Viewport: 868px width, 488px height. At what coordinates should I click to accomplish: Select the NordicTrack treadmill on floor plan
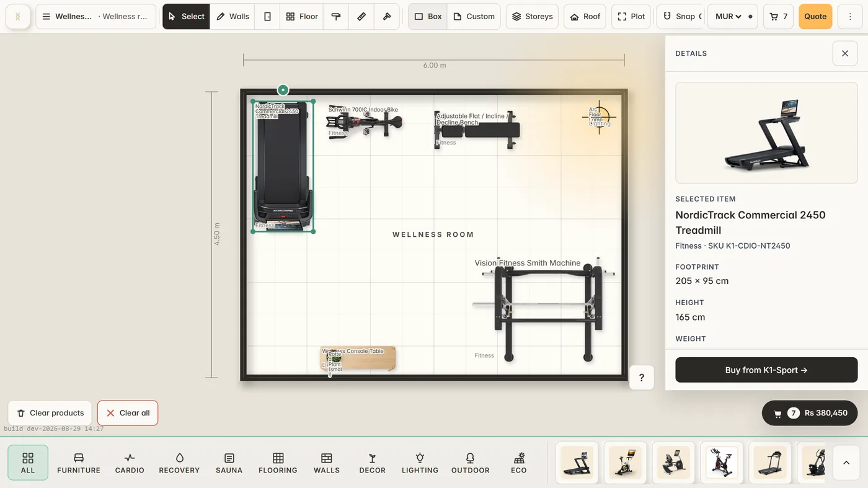pyautogui.click(x=283, y=166)
